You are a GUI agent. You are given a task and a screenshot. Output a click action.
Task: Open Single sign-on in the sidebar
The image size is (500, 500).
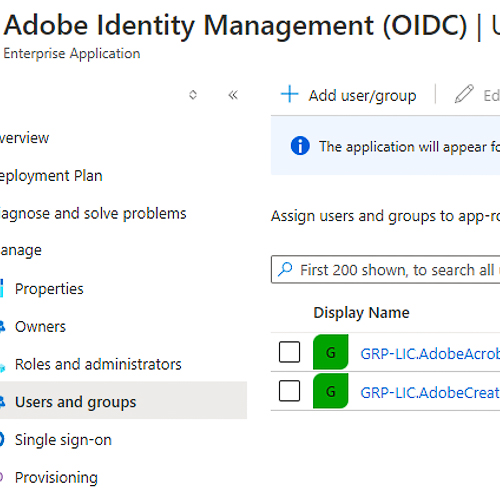(63, 440)
